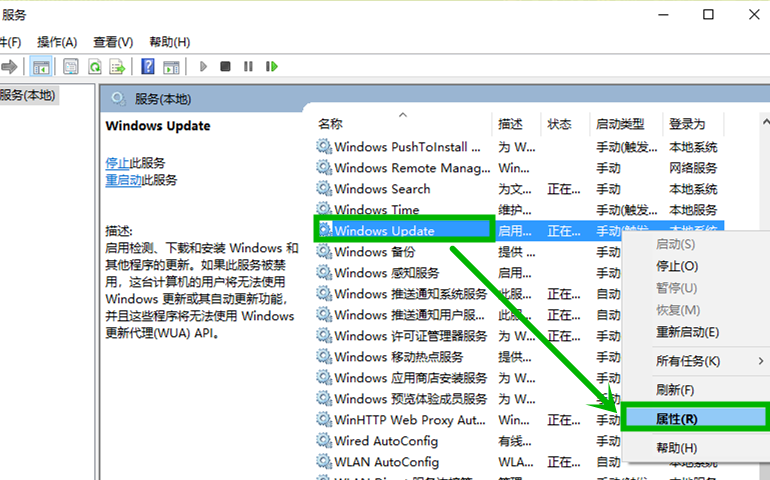Image resolution: width=770 pixels, height=480 pixels.
Task: Choose 帮助(H) in the context menu
Action: pos(696,448)
